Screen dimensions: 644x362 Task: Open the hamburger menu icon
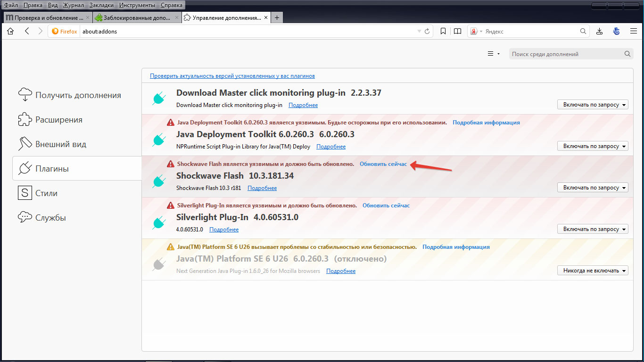pos(634,31)
